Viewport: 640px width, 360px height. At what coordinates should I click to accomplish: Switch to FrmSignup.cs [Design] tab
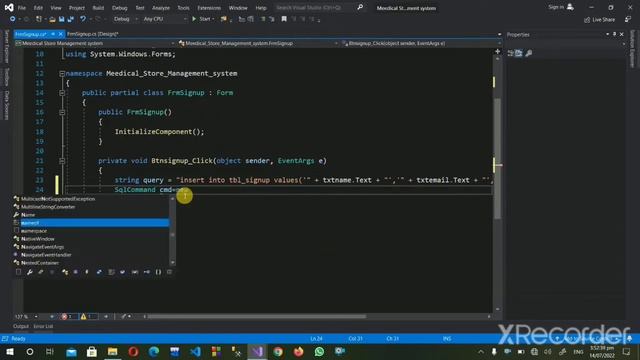tap(93, 34)
